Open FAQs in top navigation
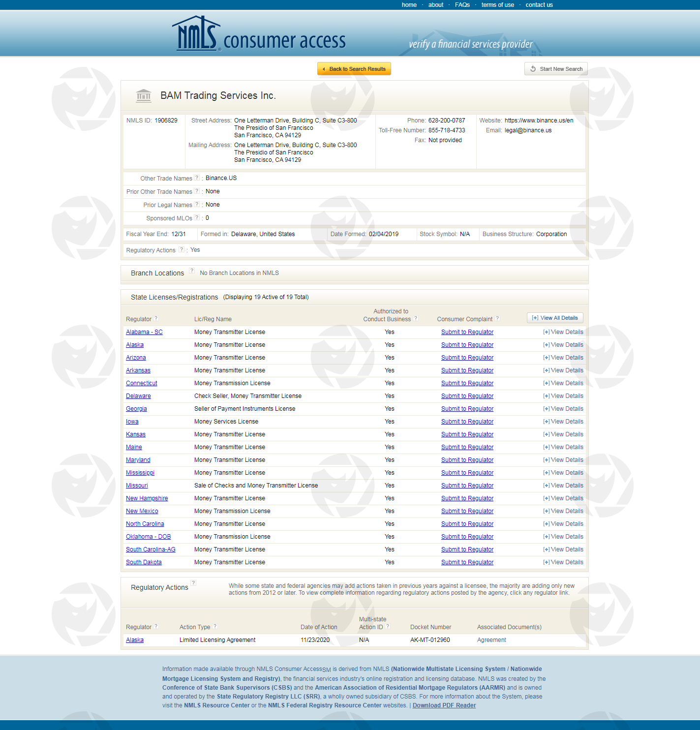Screen dimensions: 700x730 [x=462, y=5]
